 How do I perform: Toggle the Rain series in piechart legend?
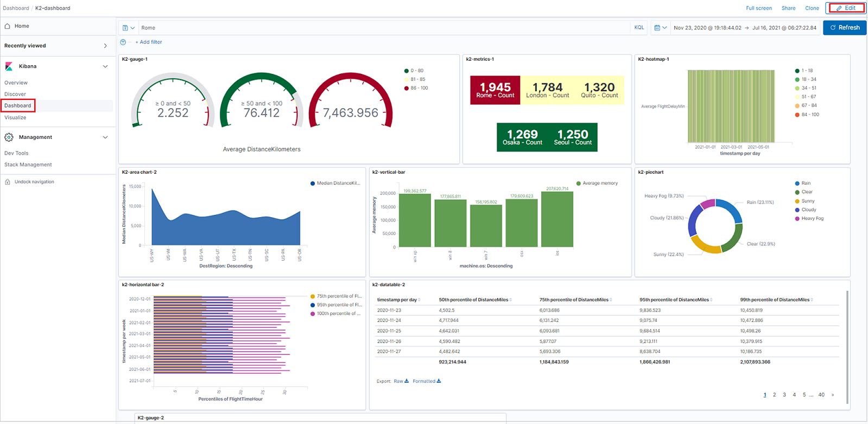[806, 183]
